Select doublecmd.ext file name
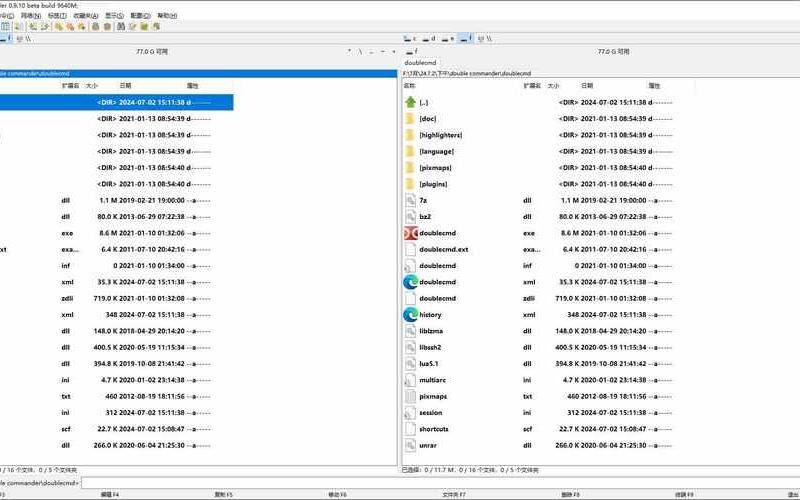 [443, 249]
